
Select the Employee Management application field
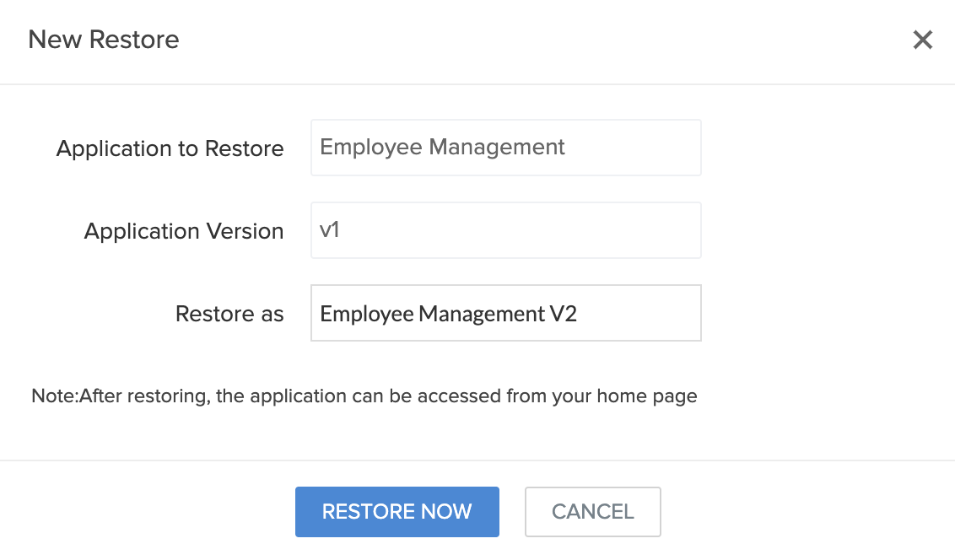[x=505, y=148]
